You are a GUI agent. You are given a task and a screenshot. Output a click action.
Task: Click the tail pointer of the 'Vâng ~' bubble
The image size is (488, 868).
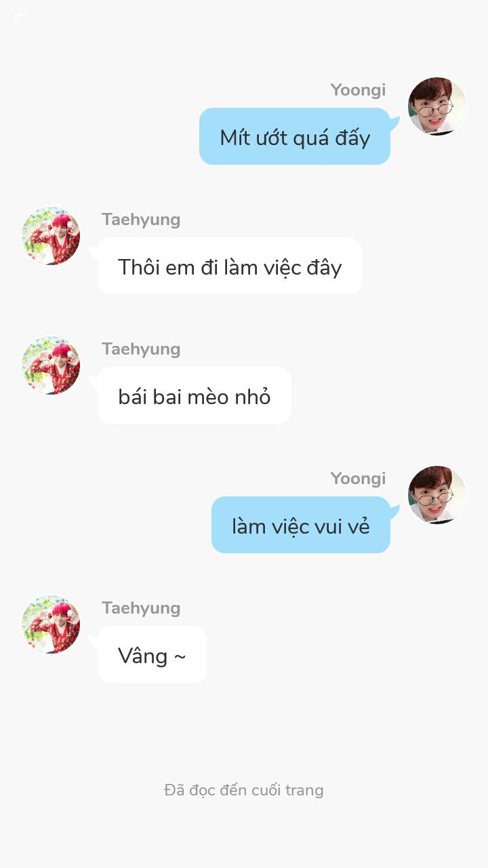point(94,641)
